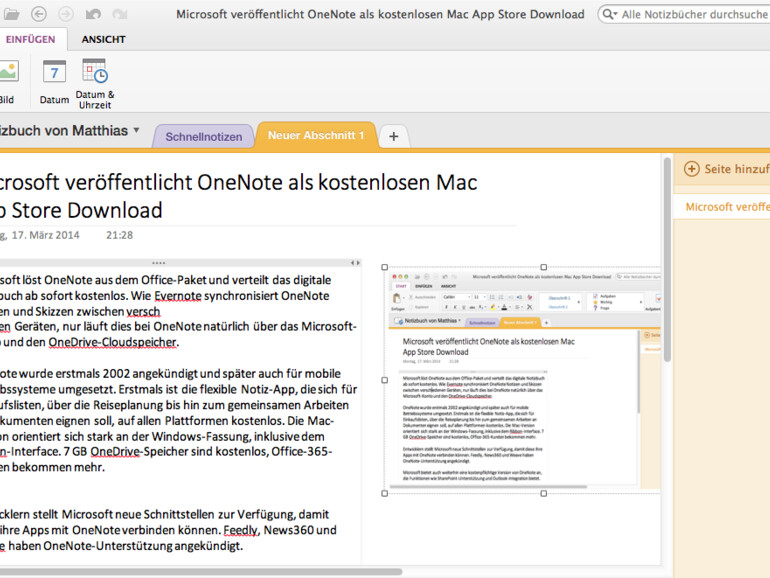The width and height of the screenshot is (770, 578).
Task: Click Seite hinzufügen to add page
Action: pos(726,169)
